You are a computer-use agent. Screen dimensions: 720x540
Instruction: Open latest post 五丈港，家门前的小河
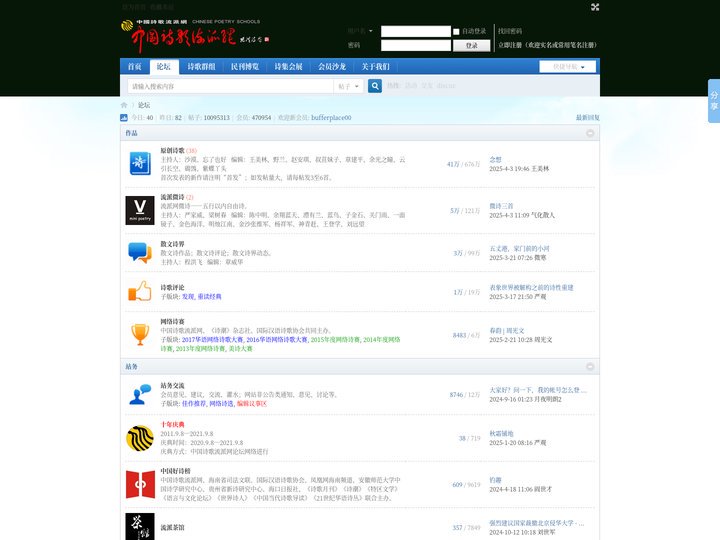(519, 248)
